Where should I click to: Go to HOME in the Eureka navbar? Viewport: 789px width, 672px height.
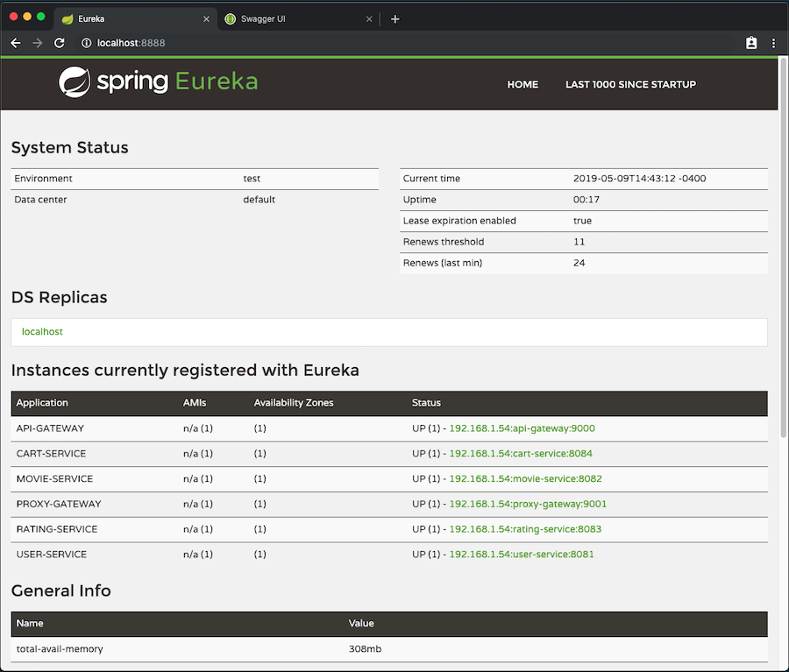click(x=522, y=84)
